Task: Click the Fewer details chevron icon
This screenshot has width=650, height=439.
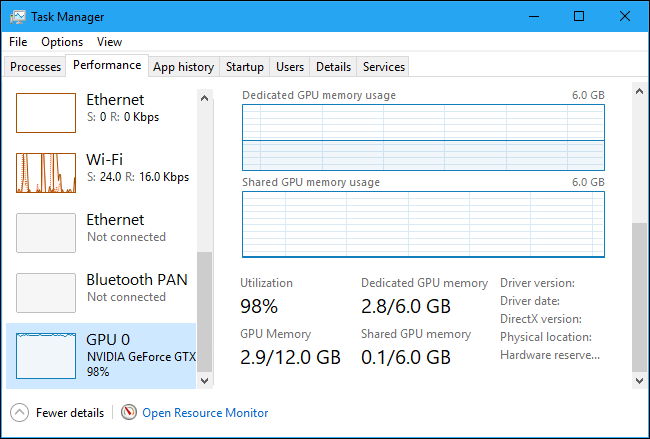Action: pos(19,412)
